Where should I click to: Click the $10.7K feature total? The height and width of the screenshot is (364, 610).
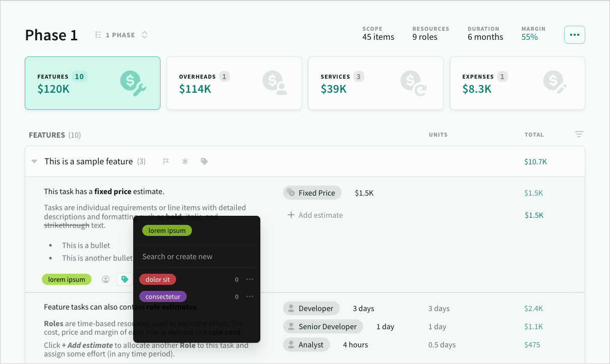click(x=536, y=162)
